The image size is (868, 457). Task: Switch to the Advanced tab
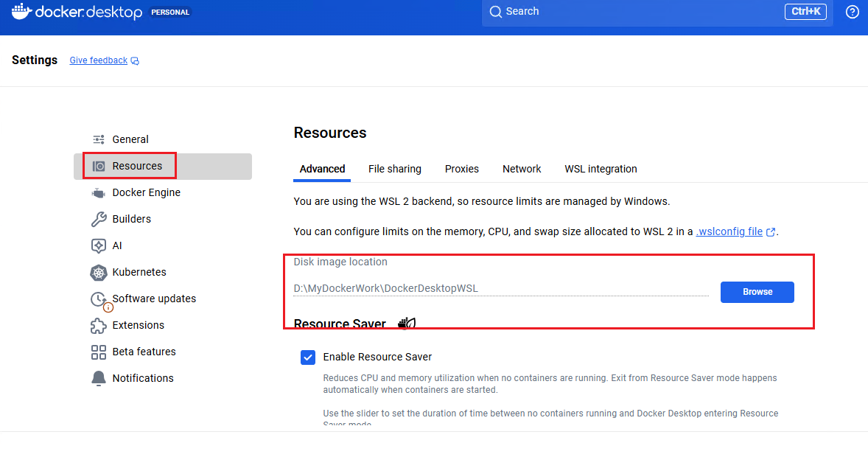coord(322,169)
